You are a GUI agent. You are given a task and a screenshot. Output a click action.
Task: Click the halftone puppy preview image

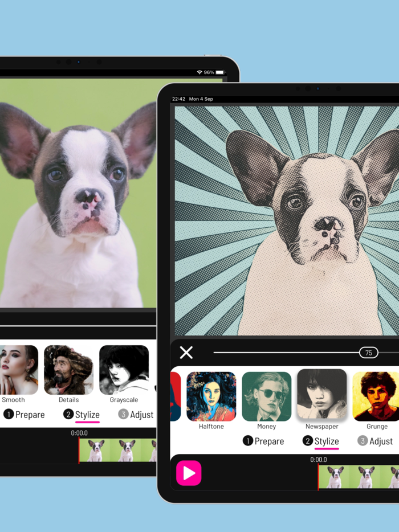click(x=287, y=220)
